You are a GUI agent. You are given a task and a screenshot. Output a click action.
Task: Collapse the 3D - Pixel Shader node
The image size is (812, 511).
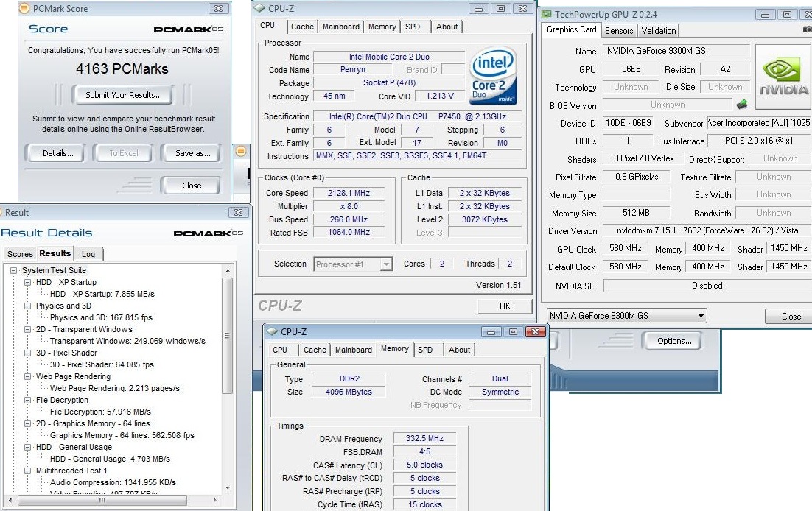point(27,353)
